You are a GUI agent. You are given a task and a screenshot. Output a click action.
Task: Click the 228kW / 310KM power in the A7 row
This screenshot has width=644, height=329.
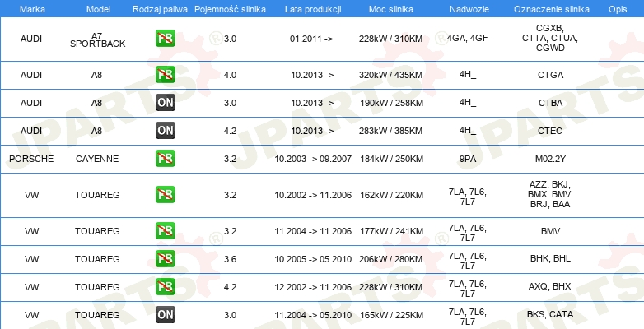point(390,39)
